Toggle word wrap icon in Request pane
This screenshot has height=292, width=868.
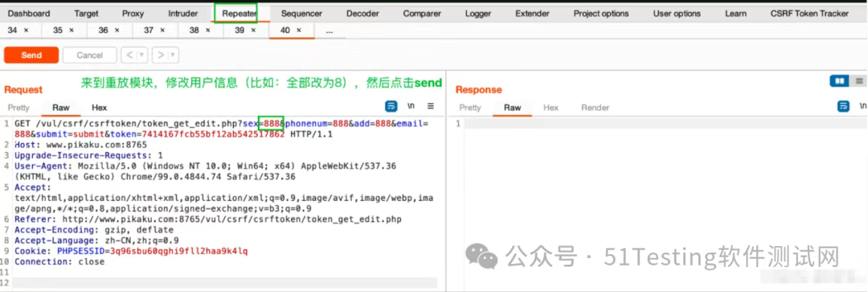[x=391, y=106]
